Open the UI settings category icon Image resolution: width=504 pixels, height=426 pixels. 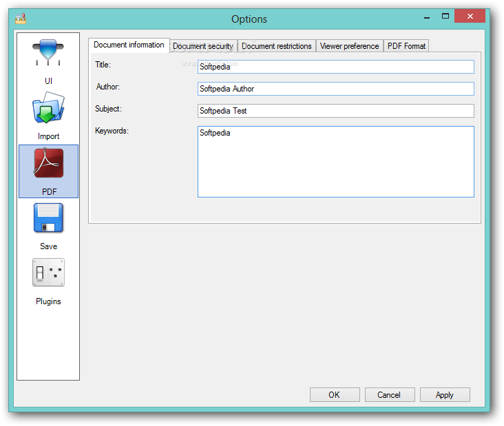(48, 52)
